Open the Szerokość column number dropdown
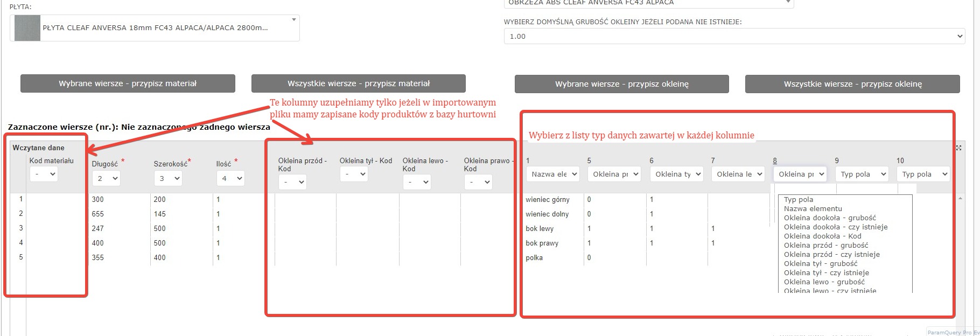Viewport: 980px width, 336px height. (168, 178)
